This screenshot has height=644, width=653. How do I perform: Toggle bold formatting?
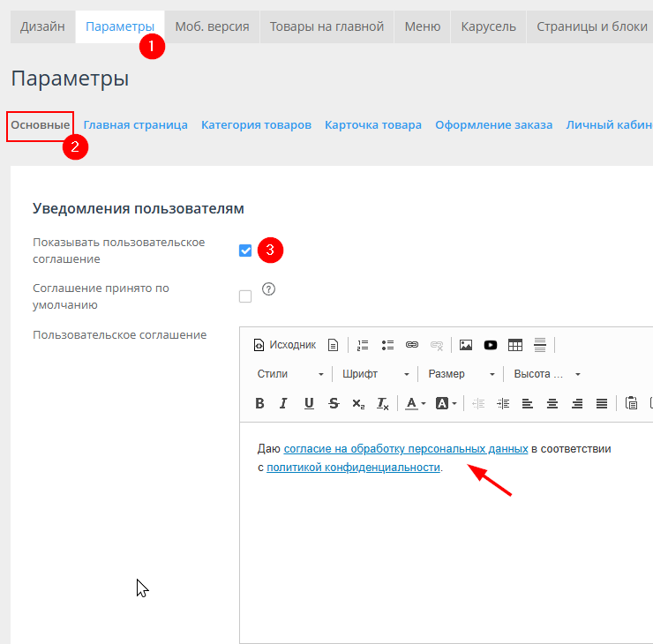(259, 403)
